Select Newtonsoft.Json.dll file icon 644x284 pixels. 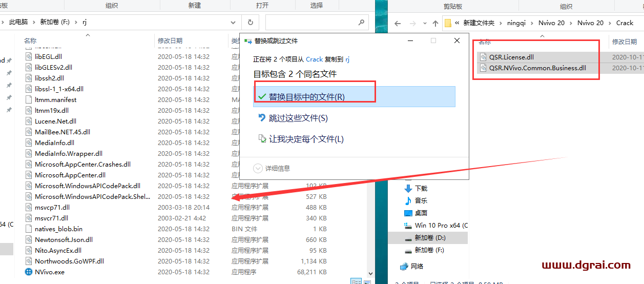coord(29,239)
